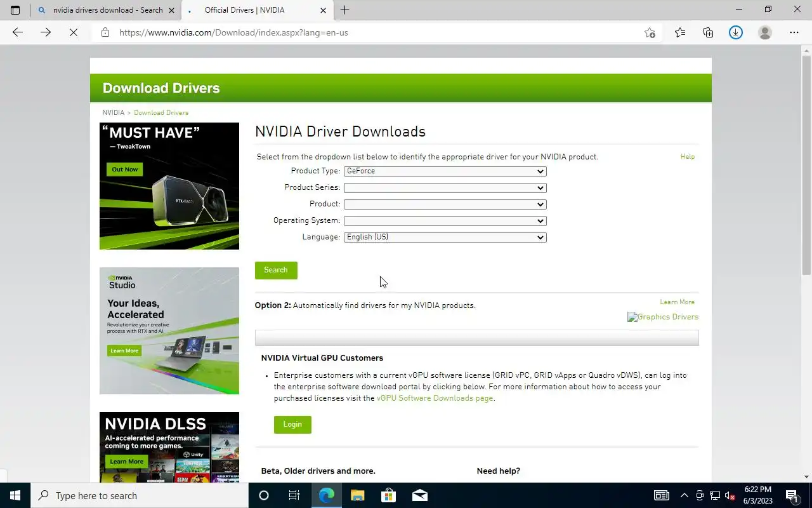Open the Downloads icon in the toolbar

click(736, 32)
